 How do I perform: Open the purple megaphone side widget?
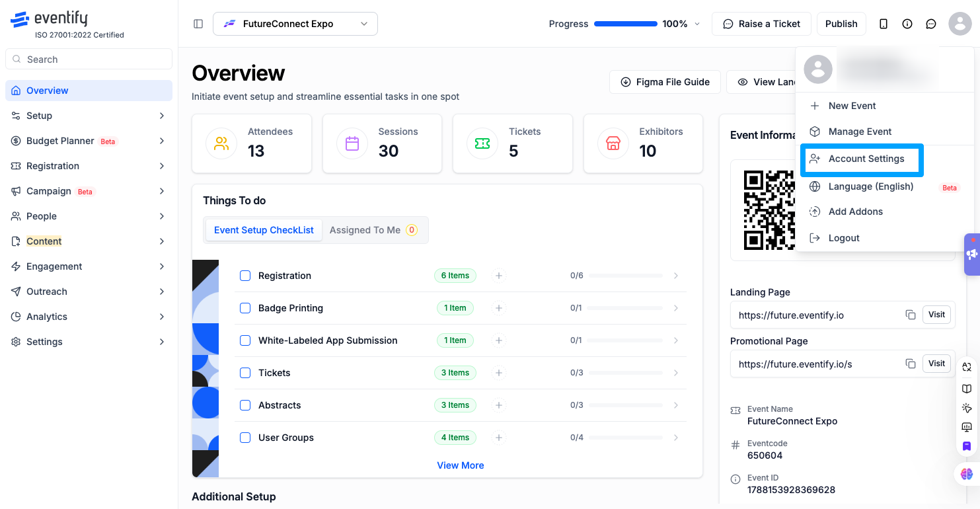[x=971, y=254]
